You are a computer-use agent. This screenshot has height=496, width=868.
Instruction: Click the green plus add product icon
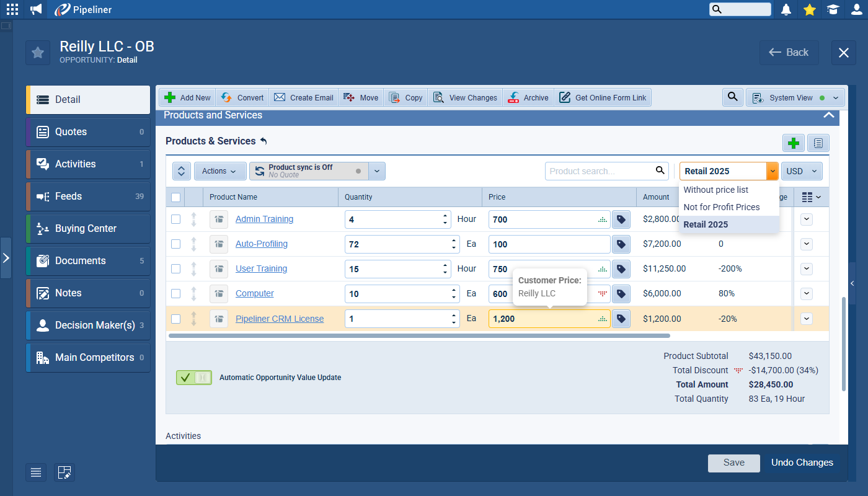(x=793, y=143)
